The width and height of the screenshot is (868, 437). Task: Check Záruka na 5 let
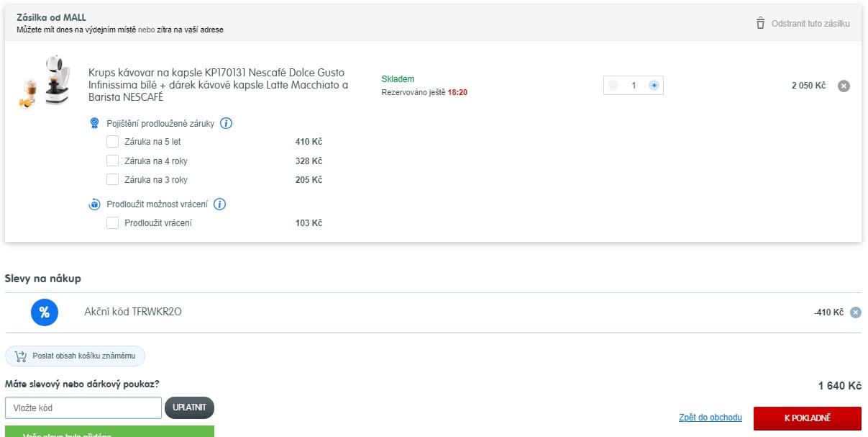(x=112, y=142)
